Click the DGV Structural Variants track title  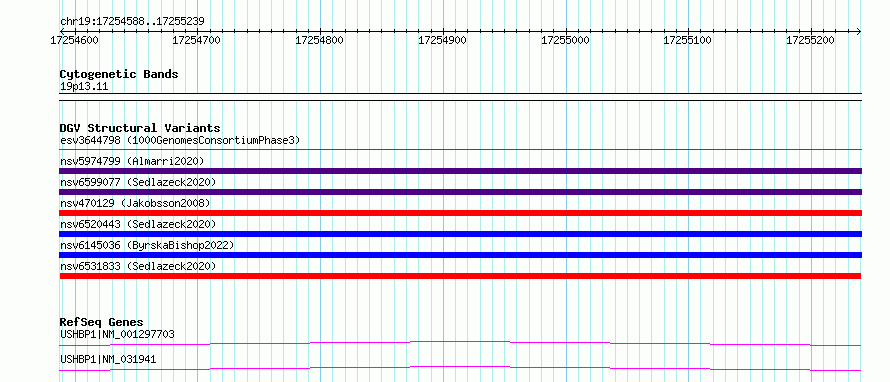pyautogui.click(x=140, y=128)
